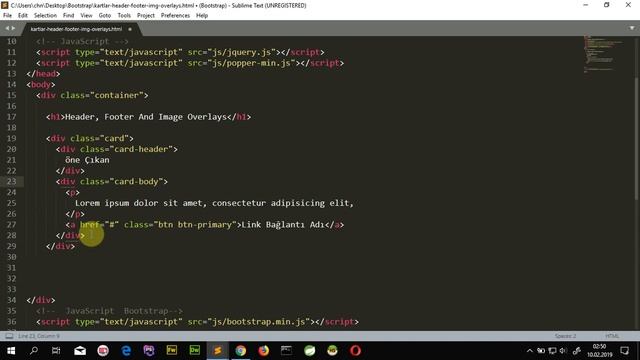Open the Goto menu
The image size is (640, 360).
pyautogui.click(x=104, y=16)
